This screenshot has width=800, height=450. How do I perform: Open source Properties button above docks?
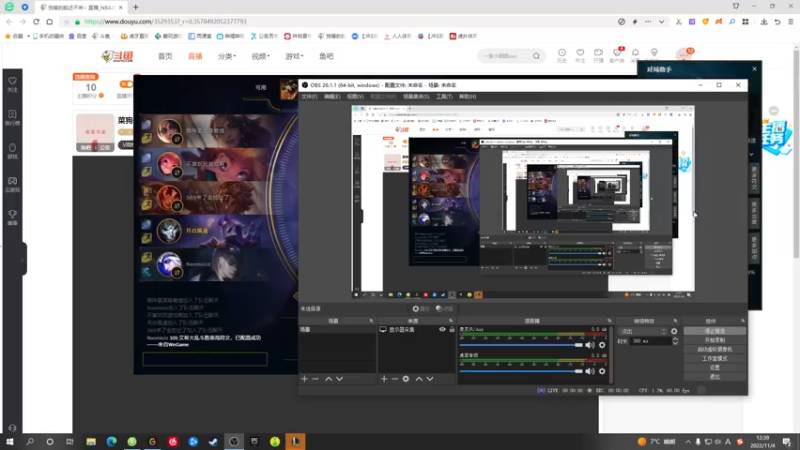point(421,309)
